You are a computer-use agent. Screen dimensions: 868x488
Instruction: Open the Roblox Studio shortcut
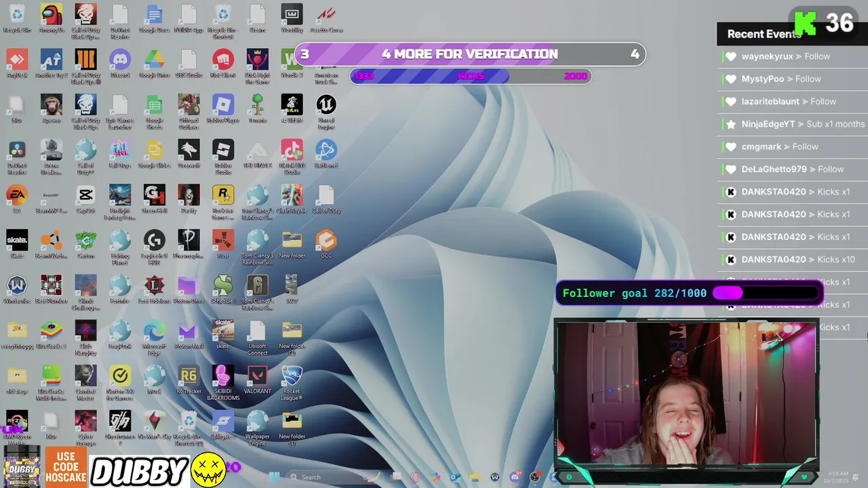223,157
